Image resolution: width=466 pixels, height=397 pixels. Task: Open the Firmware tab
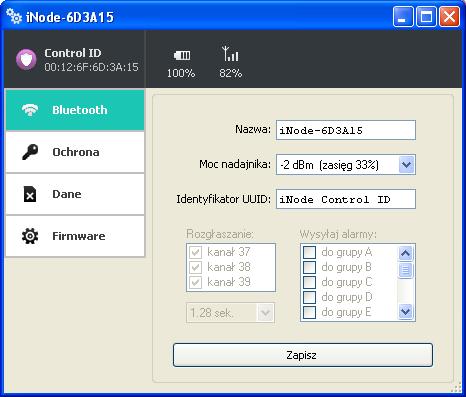coord(75,236)
